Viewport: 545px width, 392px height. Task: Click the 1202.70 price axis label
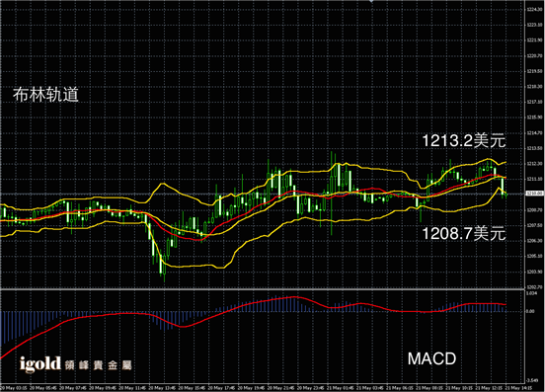pos(534,287)
